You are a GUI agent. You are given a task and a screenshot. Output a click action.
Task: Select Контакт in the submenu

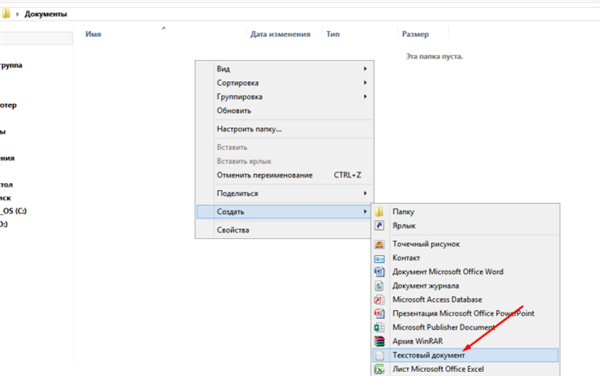pos(465,258)
